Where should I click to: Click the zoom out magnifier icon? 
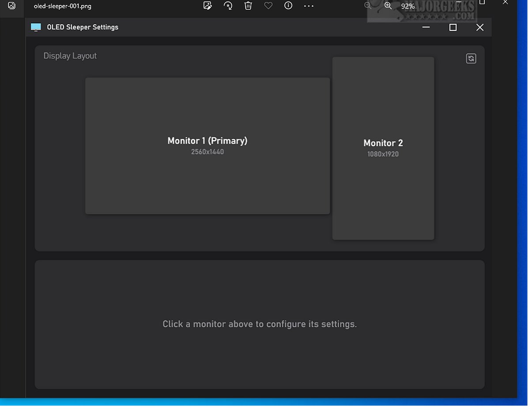pyautogui.click(x=368, y=6)
